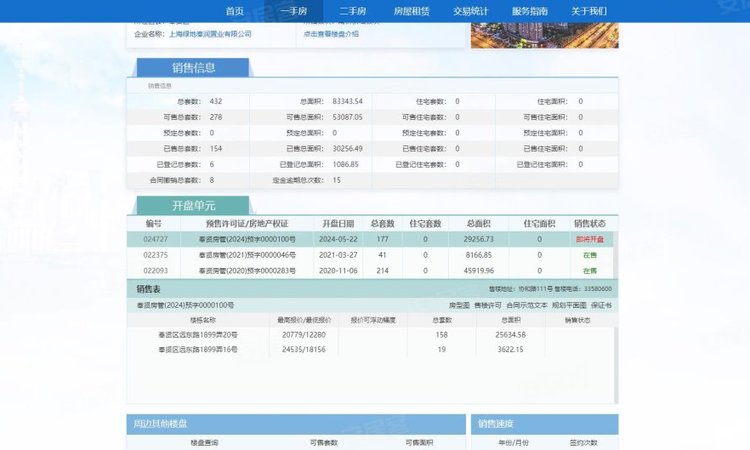Select the row with 编号 024727
750x450 pixels.
click(x=370, y=239)
